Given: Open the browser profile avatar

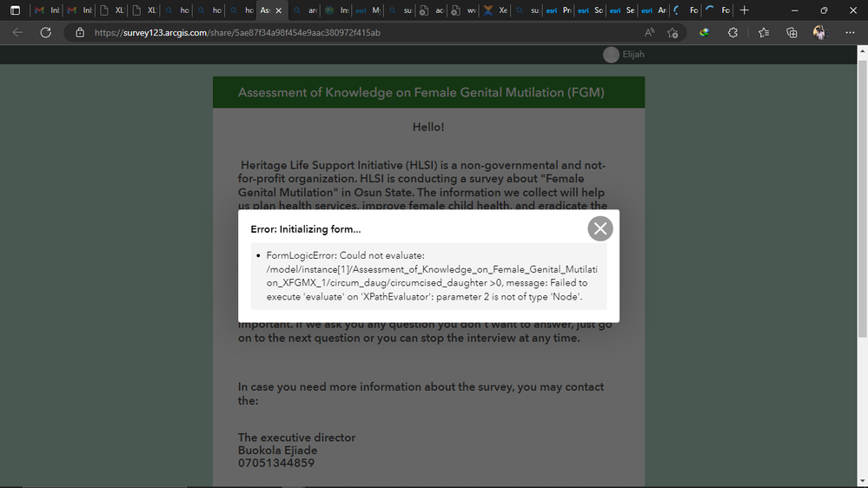Looking at the screenshot, I should tap(819, 33).
